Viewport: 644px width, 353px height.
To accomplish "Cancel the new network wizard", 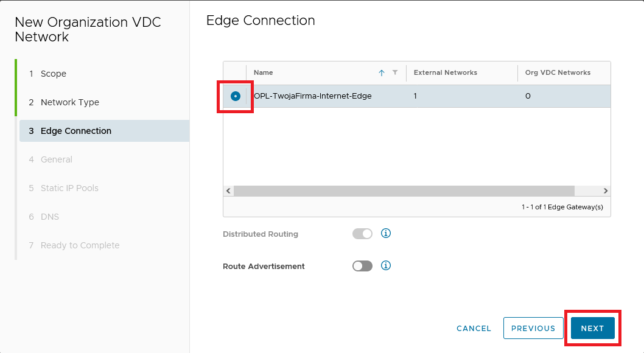I will point(474,328).
